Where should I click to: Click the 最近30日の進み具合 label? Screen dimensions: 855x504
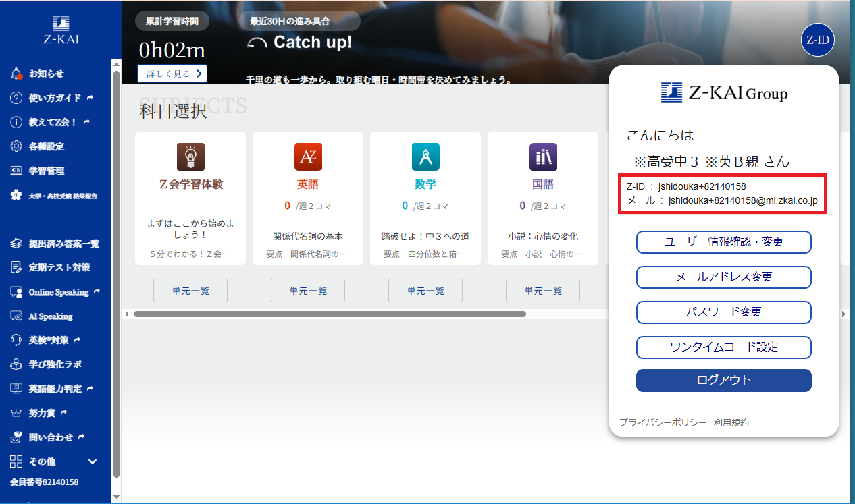pos(299,21)
